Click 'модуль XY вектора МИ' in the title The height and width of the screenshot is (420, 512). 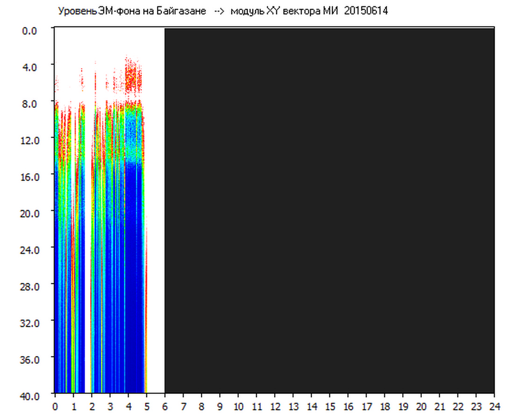(x=284, y=11)
